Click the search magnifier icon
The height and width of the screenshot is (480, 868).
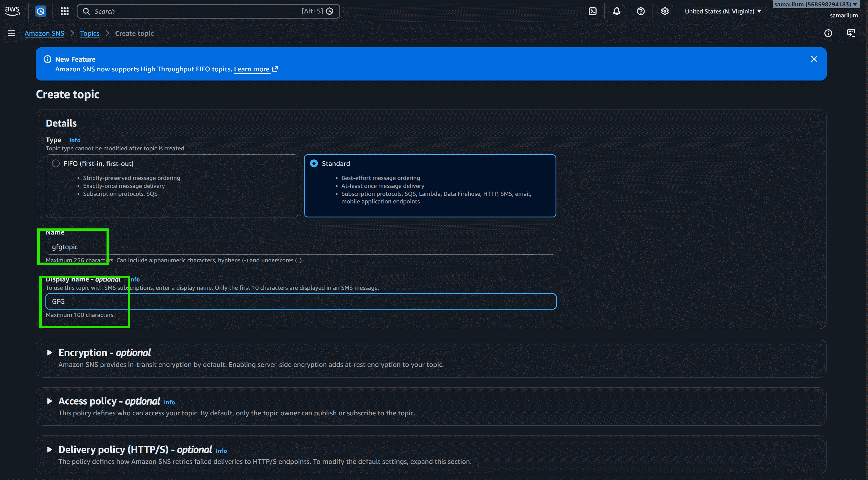point(86,12)
